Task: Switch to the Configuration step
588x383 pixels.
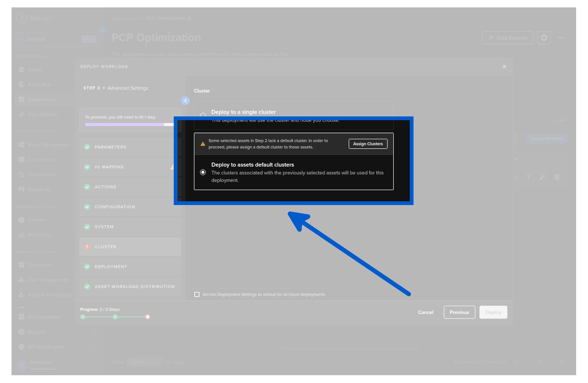Action: (115, 207)
